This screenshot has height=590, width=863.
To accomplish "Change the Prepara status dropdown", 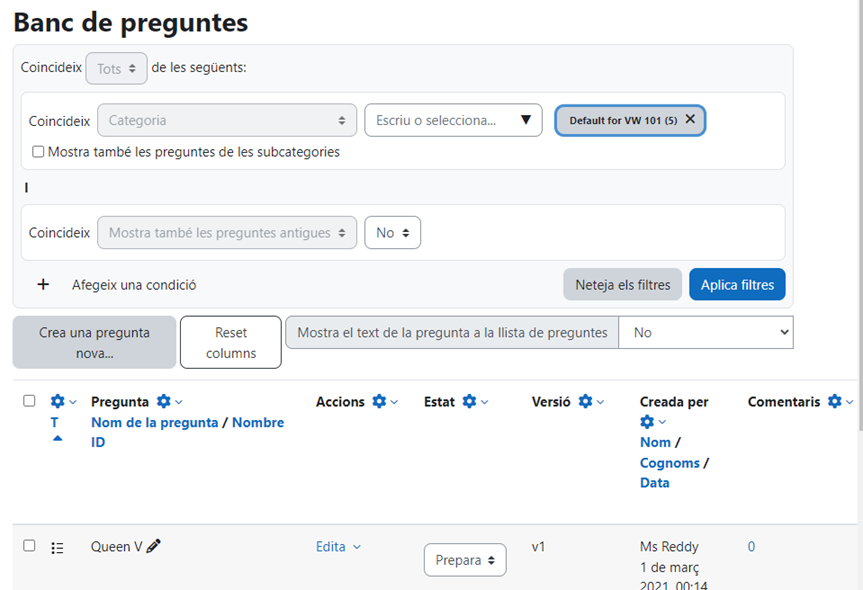I will coord(465,560).
